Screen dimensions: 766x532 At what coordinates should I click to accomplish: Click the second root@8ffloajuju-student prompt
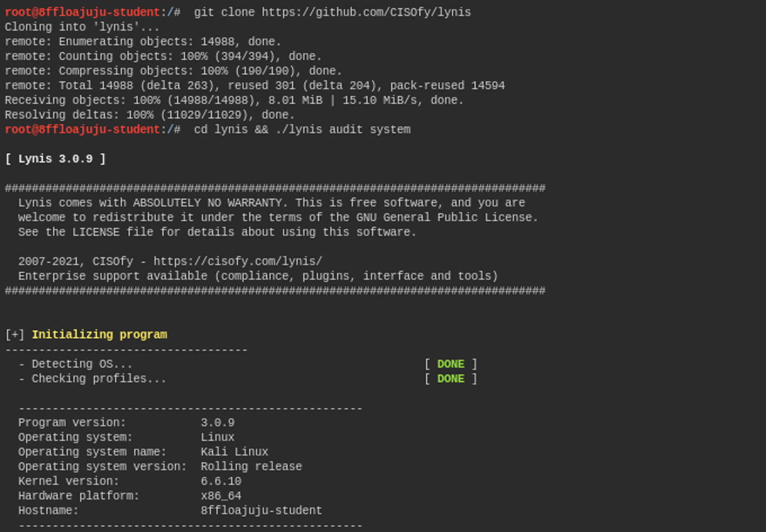(82, 130)
